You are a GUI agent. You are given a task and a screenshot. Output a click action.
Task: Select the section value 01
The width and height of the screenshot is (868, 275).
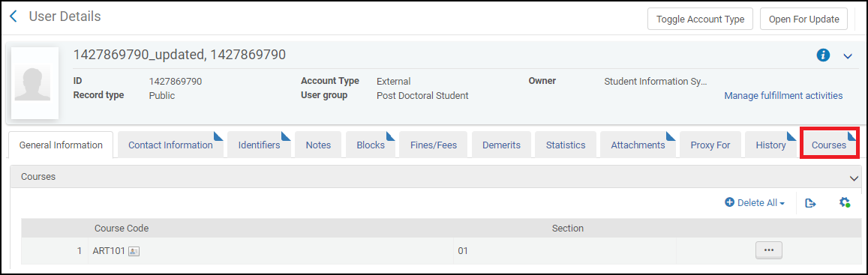463,251
